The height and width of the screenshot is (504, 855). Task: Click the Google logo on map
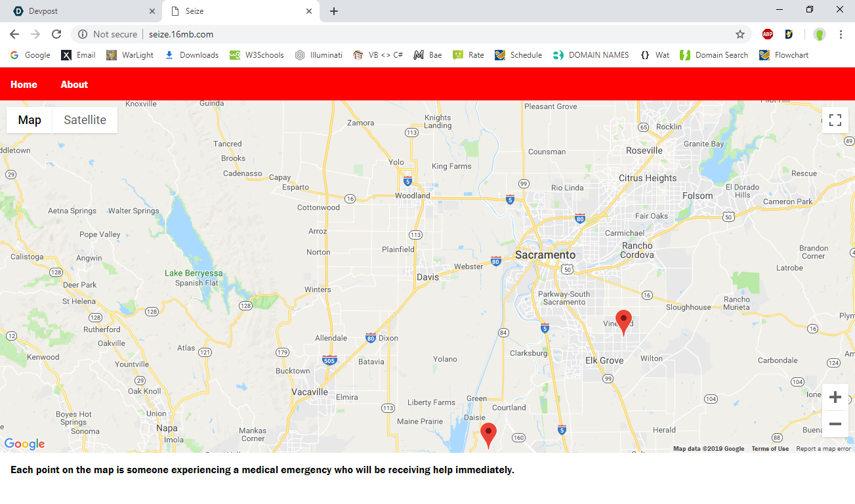(24, 444)
